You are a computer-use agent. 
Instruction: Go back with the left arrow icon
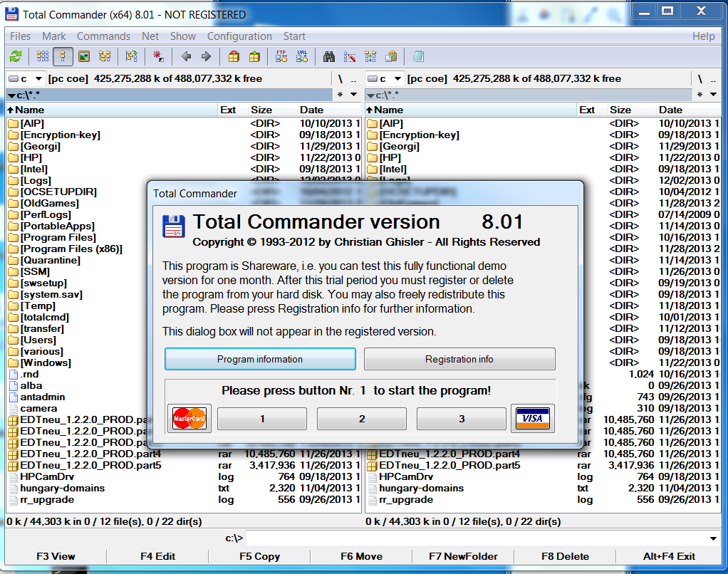coord(186,56)
